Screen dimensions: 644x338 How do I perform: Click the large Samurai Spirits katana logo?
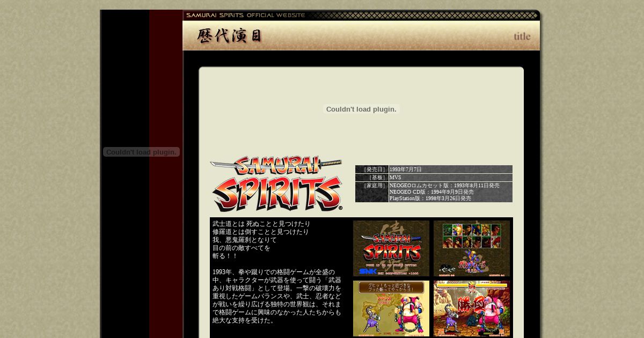click(277, 184)
